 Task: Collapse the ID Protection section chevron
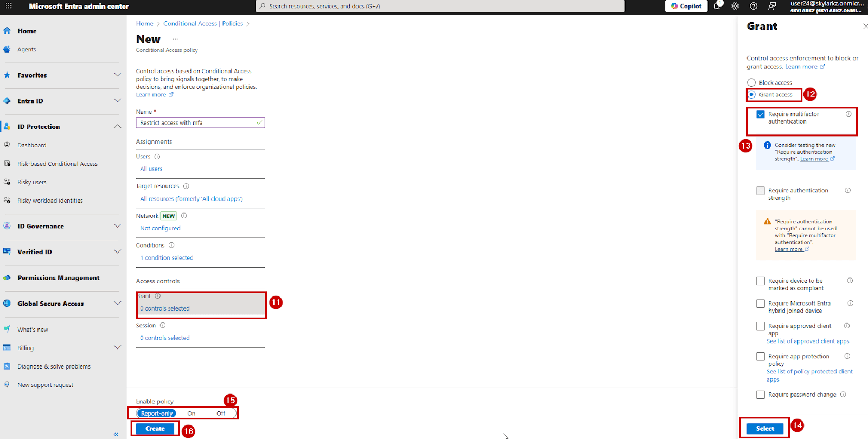point(117,126)
